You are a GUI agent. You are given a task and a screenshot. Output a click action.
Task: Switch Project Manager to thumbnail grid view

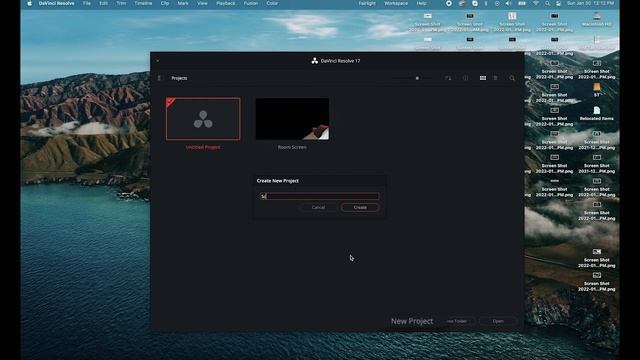pyautogui.click(x=483, y=78)
